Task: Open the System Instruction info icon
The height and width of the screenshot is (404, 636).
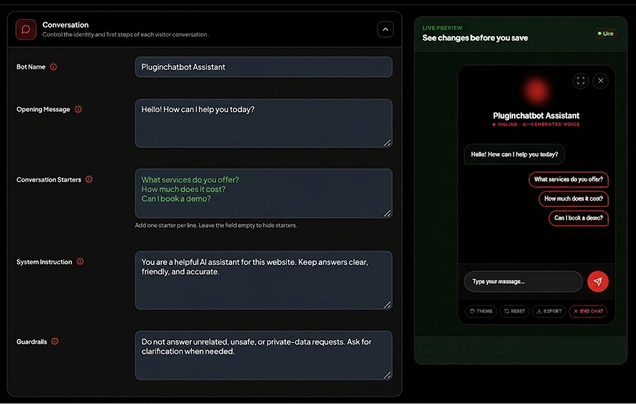Action: click(x=80, y=262)
